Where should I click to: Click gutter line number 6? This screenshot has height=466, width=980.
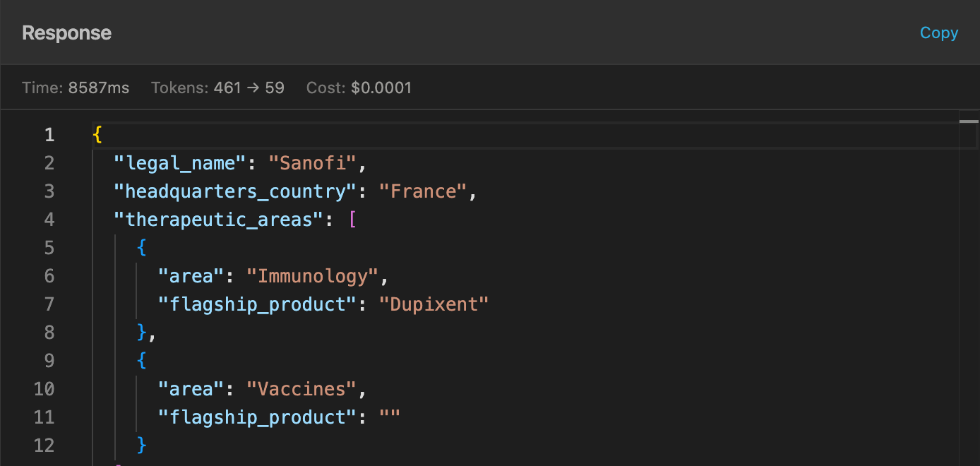(49, 276)
